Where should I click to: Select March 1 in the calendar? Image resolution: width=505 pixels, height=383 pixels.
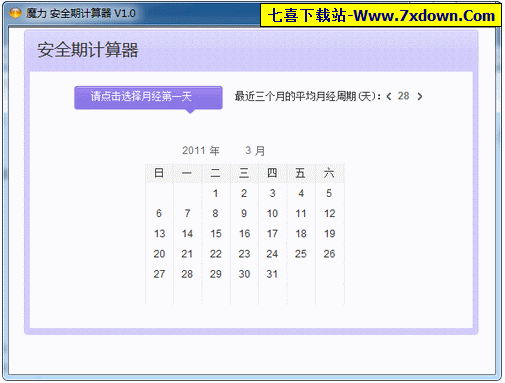pos(216,193)
